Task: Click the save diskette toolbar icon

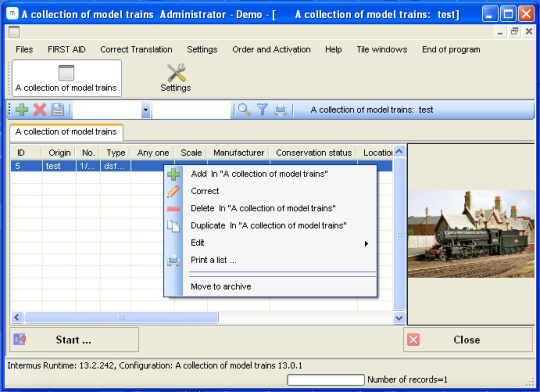Action: [58, 110]
